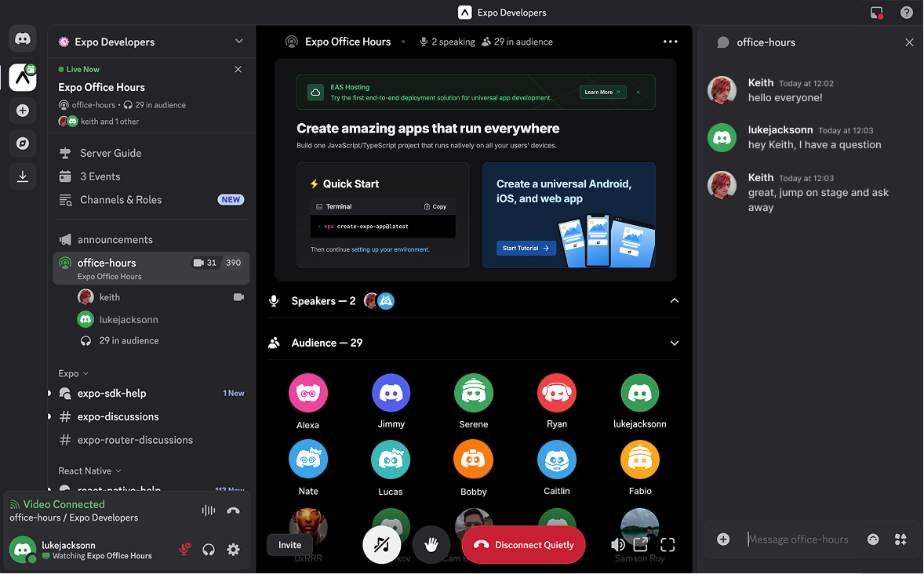Image resolution: width=924 pixels, height=574 pixels.
Task: Open the apps launcher icon in chat
Action: [x=900, y=539]
